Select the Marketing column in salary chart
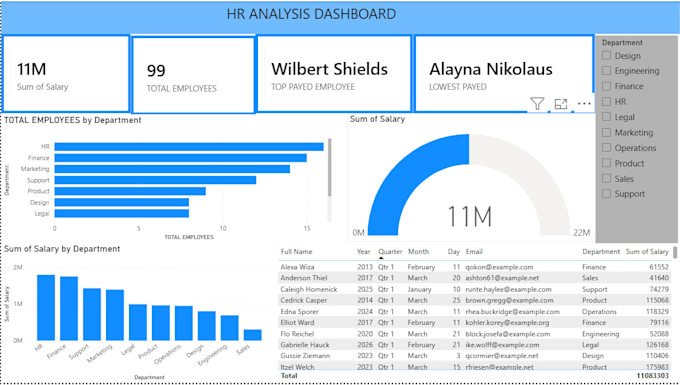The image size is (680, 385). 115,315
